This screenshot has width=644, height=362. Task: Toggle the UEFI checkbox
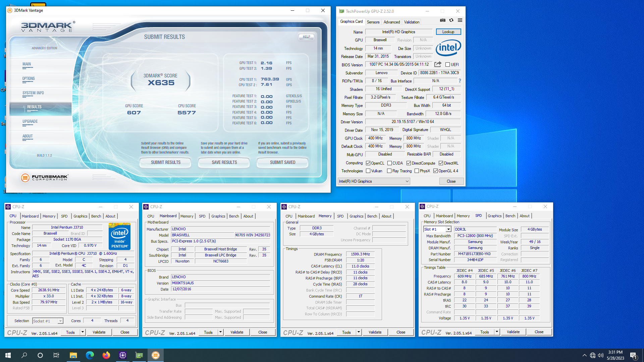point(447,65)
